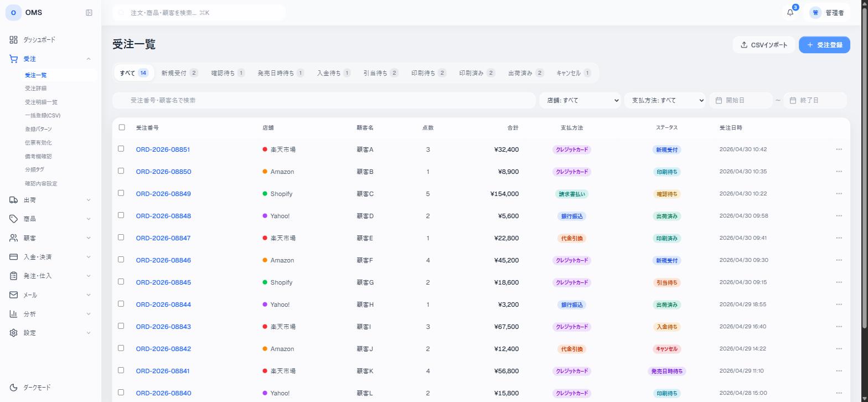
Task: Open row menu for ORD-2026-08844
Action: pos(839,305)
